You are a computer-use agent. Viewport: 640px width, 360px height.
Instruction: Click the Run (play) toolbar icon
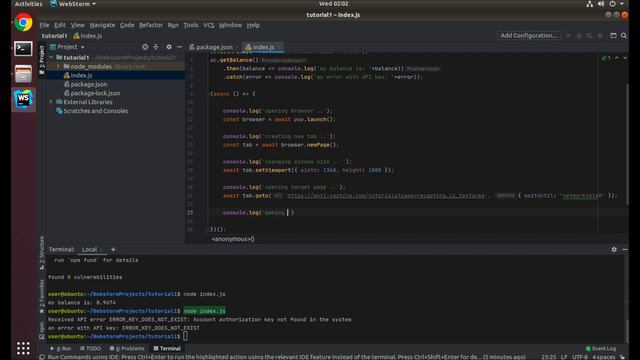tap(569, 36)
